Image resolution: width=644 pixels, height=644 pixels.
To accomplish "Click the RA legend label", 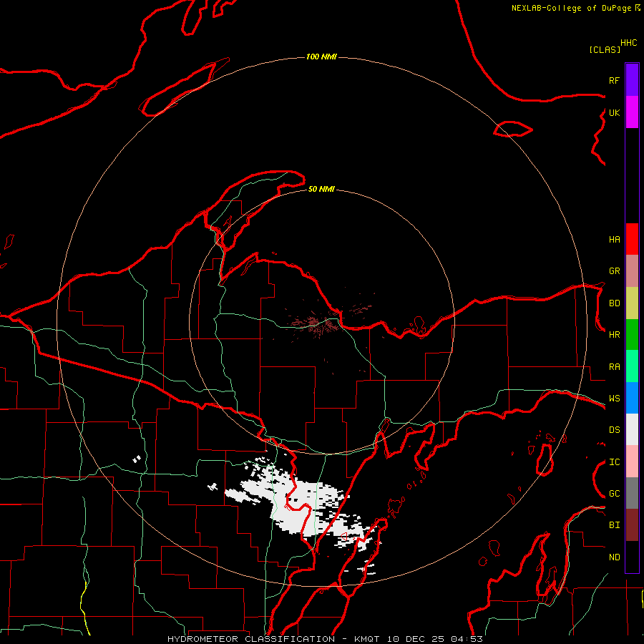I will pyautogui.click(x=614, y=367).
